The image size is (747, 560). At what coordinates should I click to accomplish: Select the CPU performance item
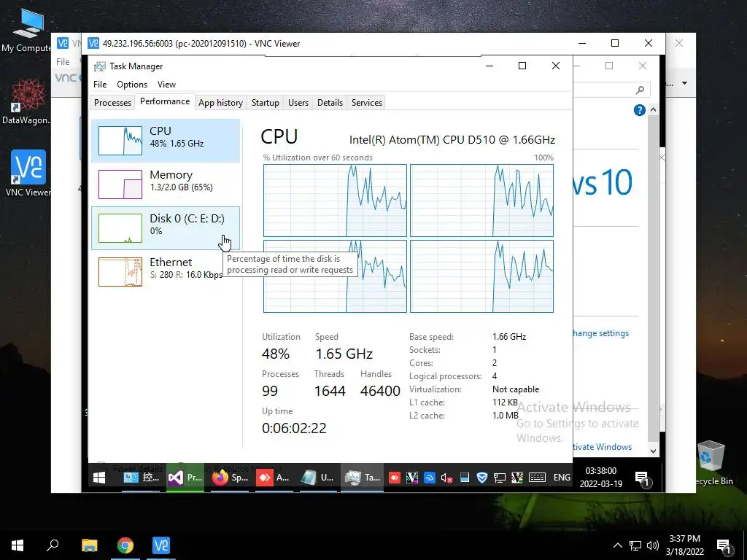(166, 141)
